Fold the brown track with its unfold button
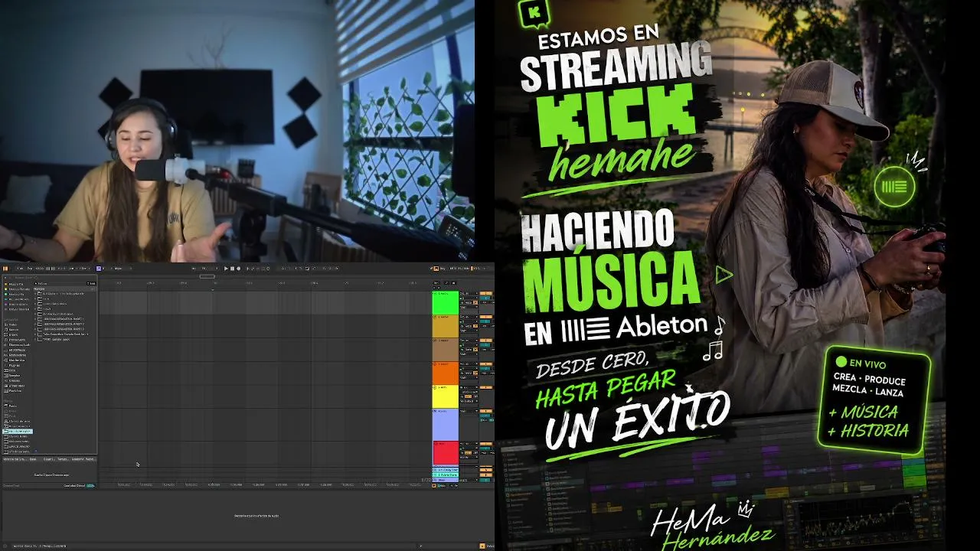980x551 pixels. click(x=435, y=341)
